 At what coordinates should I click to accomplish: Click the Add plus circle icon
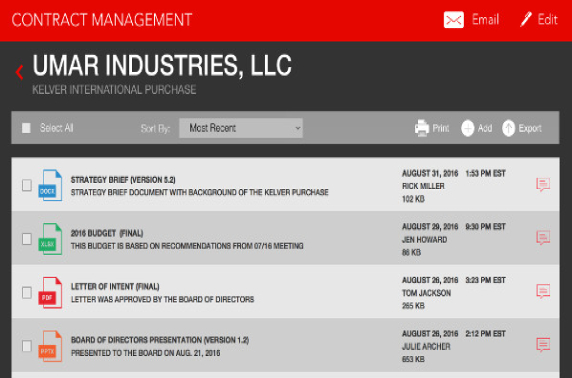tap(467, 128)
